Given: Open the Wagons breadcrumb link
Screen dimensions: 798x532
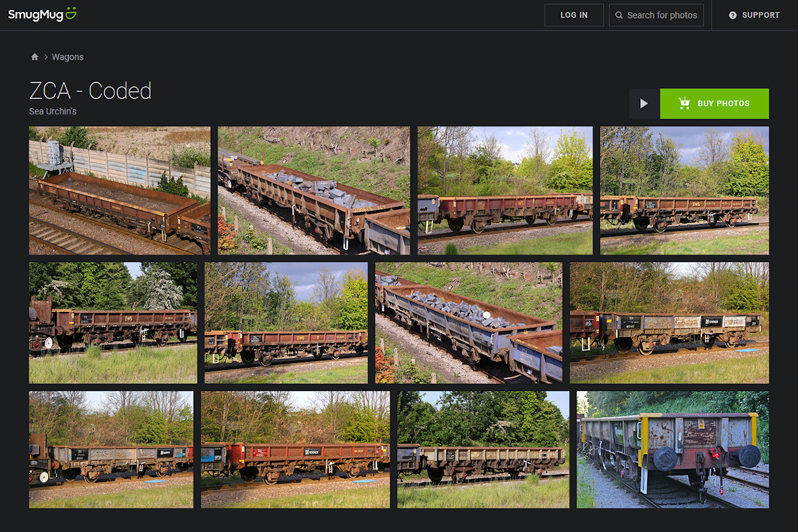Looking at the screenshot, I should (x=68, y=57).
